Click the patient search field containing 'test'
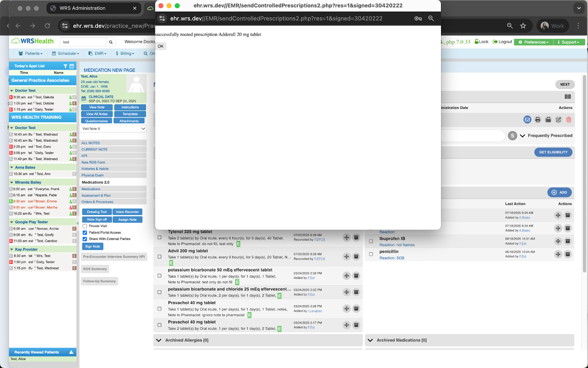The height and width of the screenshot is (368, 588). point(83,42)
